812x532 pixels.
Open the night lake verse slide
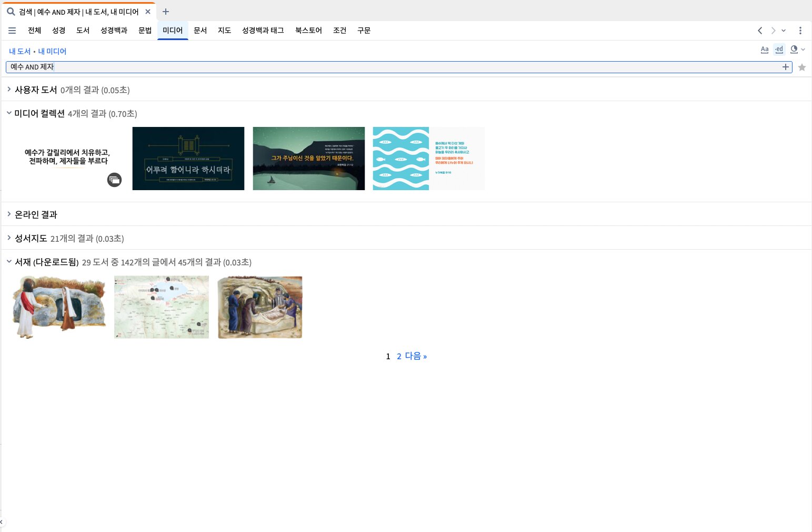coord(309,159)
